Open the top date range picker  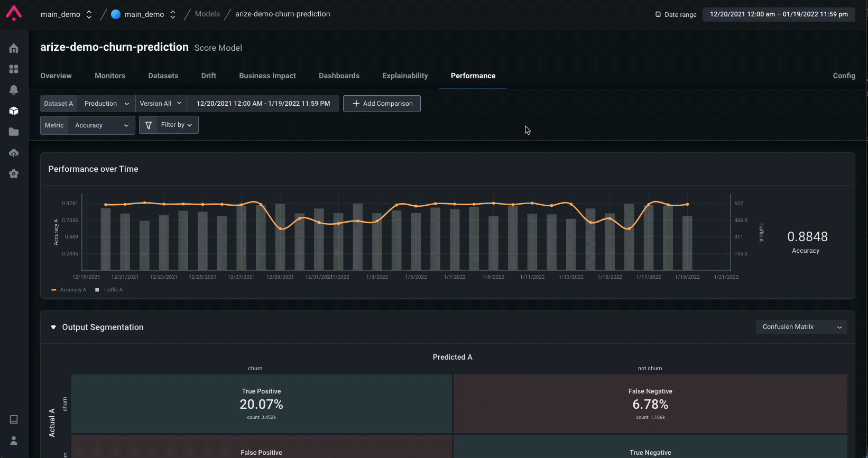779,14
